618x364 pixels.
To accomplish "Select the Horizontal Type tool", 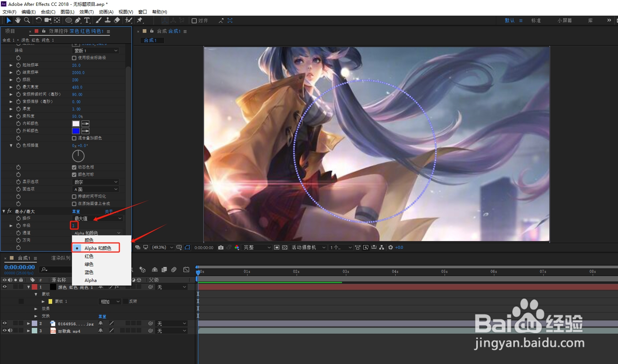I will [x=87, y=20].
